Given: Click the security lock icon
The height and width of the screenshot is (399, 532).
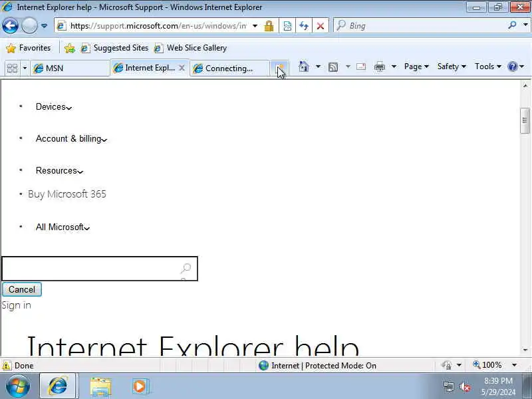Looking at the screenshot, I should tap(269, 26).
